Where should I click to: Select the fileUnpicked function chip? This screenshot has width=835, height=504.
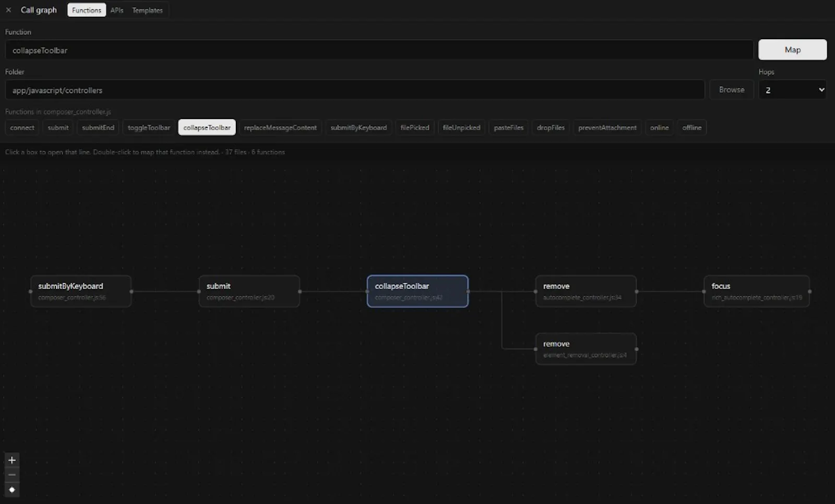[x=461, y=127]
